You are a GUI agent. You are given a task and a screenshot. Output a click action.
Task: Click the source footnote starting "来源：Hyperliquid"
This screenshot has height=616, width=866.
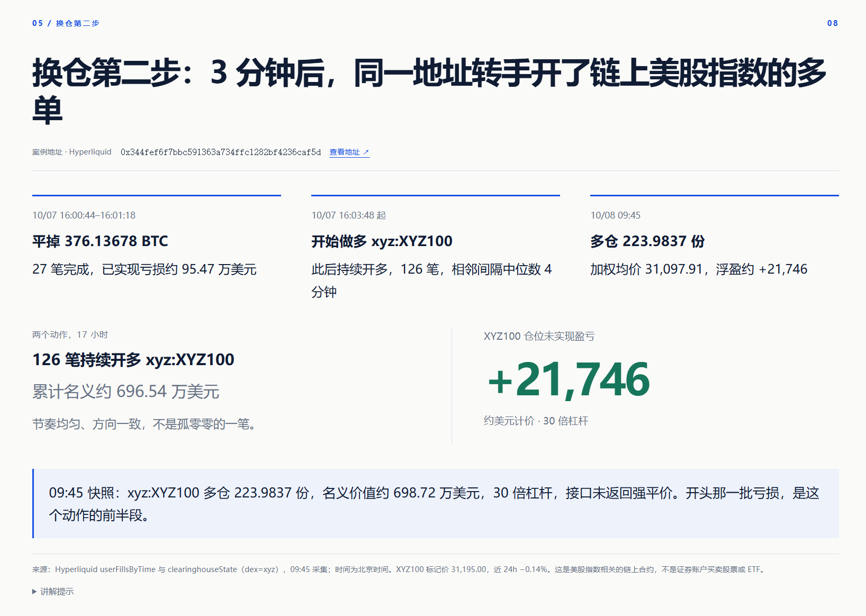(398, 570)
